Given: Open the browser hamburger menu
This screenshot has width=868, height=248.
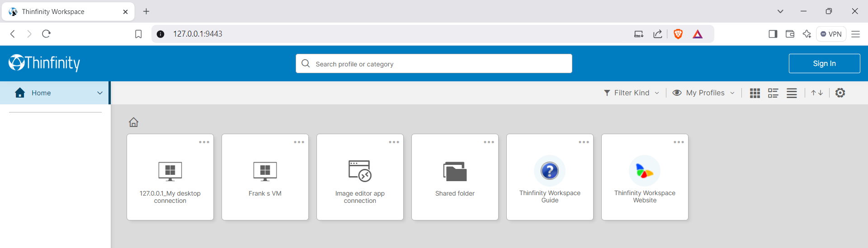Looking at the screenshot, I should point(855,34).
